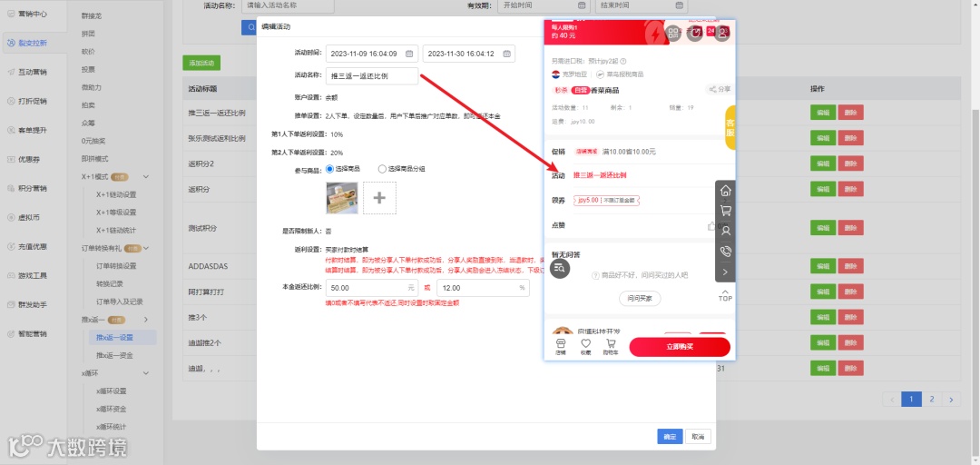Expand the floating toolbar with its arrow icon
Screen dimensions: 980x465
[x=726, y=272]
